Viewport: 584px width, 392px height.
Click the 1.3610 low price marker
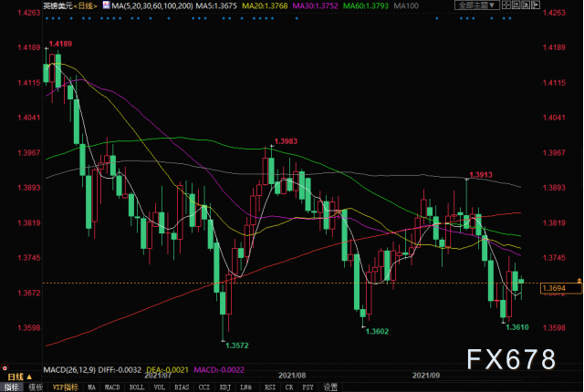pos(517,327)
